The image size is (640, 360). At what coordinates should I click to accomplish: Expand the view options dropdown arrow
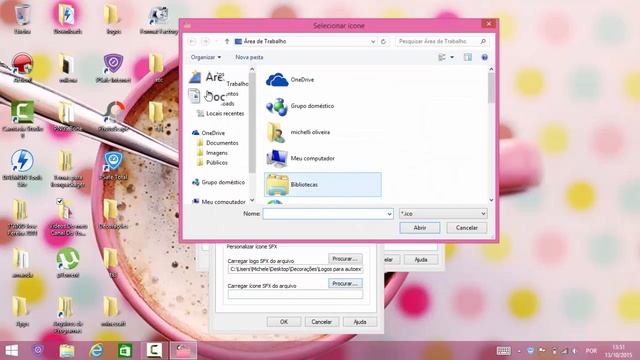pyautogui.click(x=452, y=57)
